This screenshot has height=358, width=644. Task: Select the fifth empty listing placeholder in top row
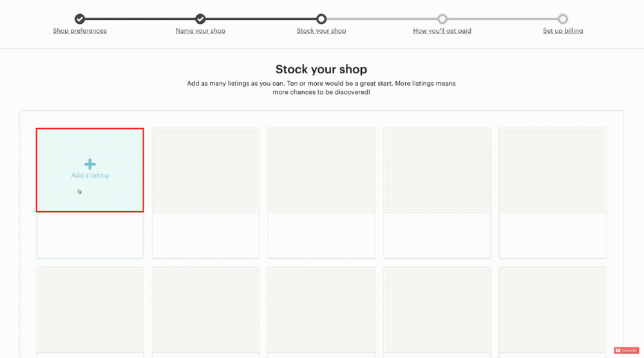pos(553,193)
